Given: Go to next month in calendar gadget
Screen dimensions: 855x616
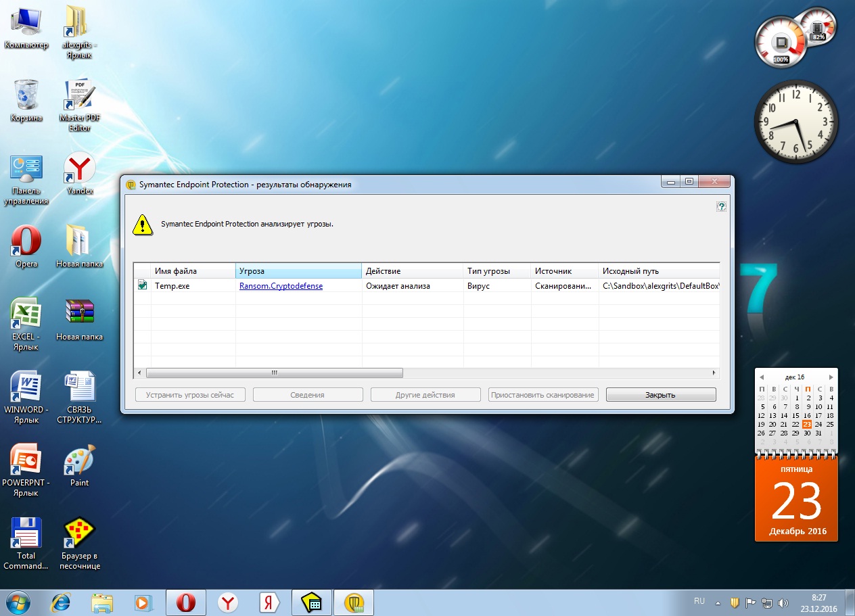Looking at the screenshot, I should [831, 377].
